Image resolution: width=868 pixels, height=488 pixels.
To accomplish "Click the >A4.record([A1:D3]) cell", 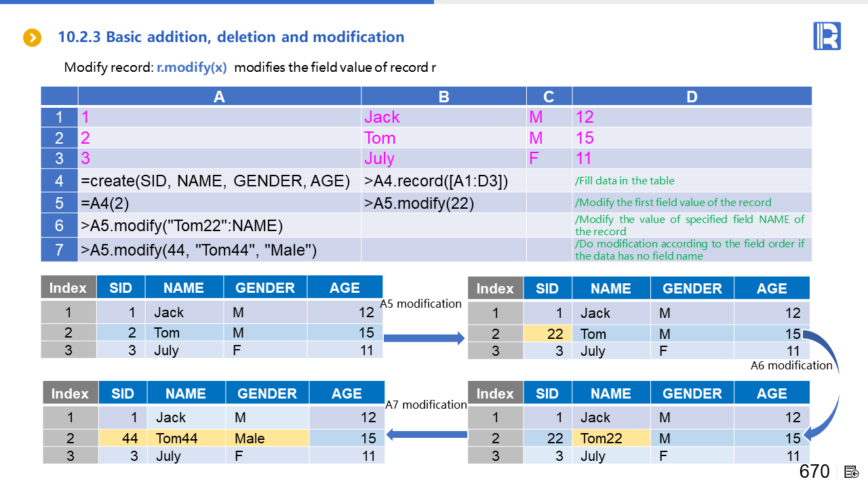I will 436,182.
